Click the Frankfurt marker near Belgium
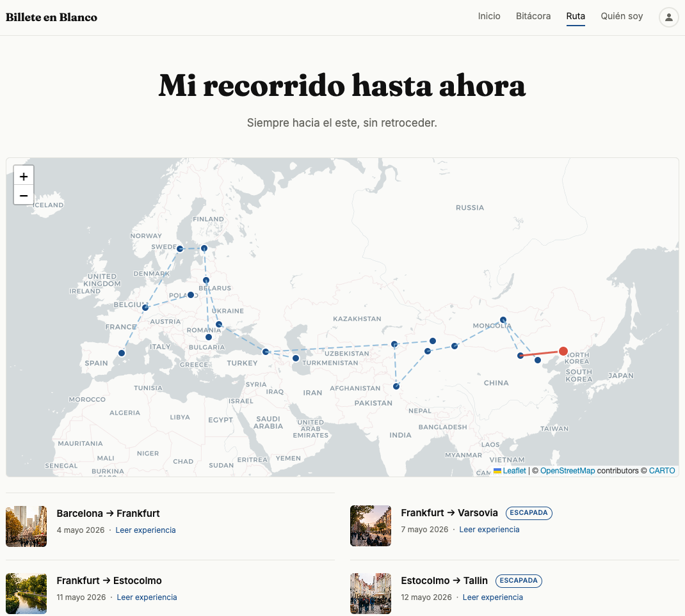This screenshot has width=685, height=616. (x=145, y=308)
